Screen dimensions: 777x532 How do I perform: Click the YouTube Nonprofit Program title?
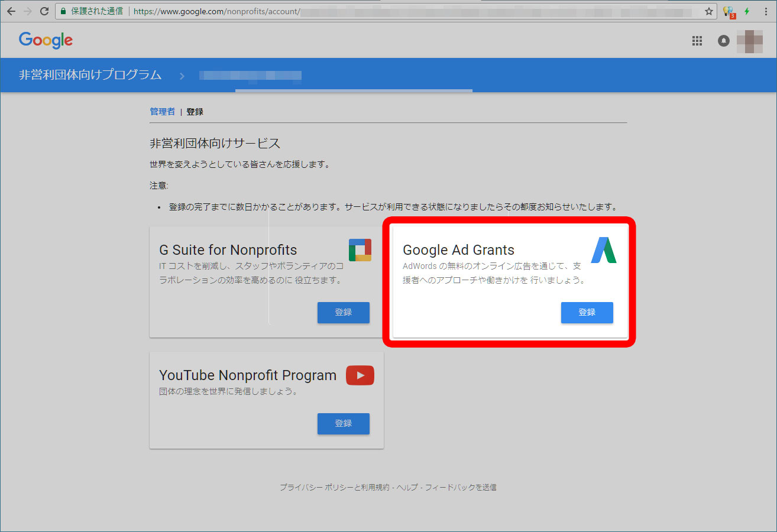coord(248,375)
